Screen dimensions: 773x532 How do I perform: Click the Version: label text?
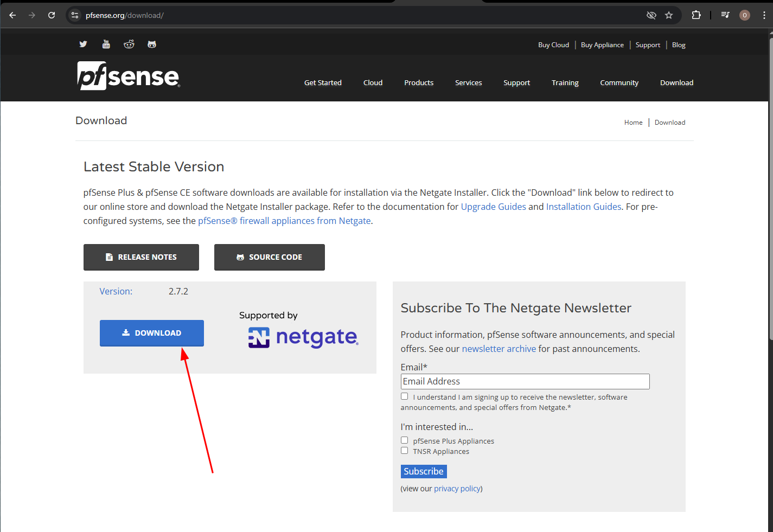(116, 291)
